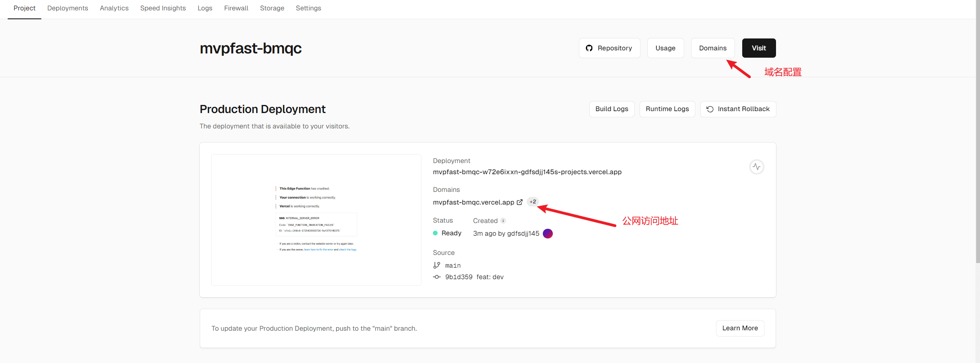Click the git branch icon beside main
Image resolution: width=980 pixels, height=363 pixels.
pyautogui.click(x=437, y=265)
